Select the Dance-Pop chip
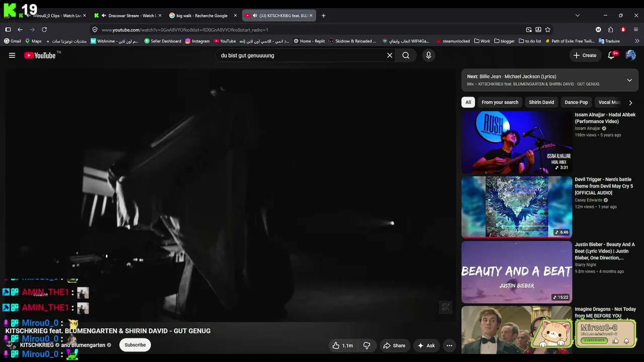The height and width of the screenshot is (362, 644). click(576, 102)
